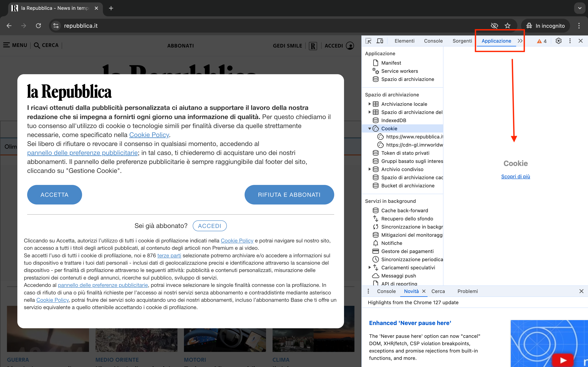Screen dimensions: 588x367
Task: Open DevTools three-dot options menu
Action: coord(570,41)
